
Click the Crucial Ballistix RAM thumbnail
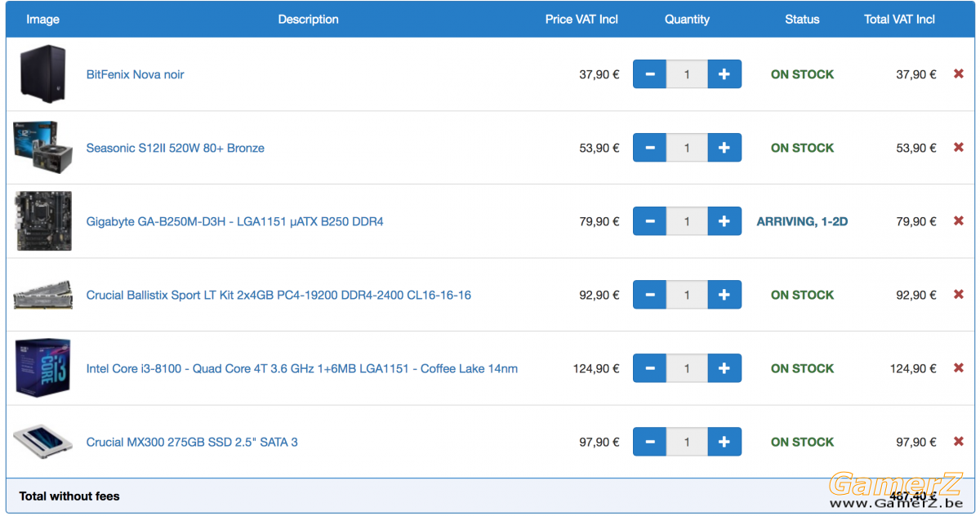[43, 295]
